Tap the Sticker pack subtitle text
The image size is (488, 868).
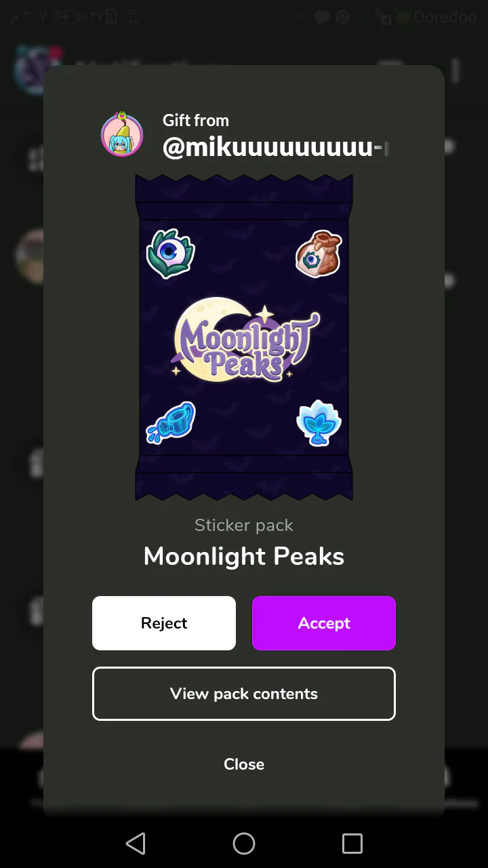tap(244, 525)
